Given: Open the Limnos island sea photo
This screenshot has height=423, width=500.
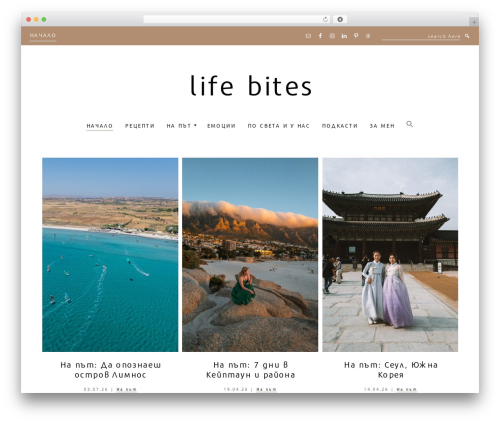Looking at the screenshot, I should coord(110,255).
